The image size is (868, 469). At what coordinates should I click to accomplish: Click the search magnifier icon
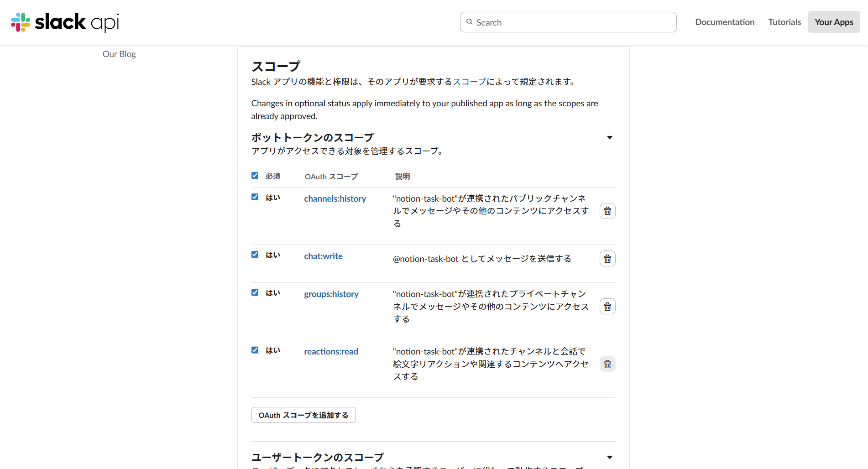pos(469,22)
